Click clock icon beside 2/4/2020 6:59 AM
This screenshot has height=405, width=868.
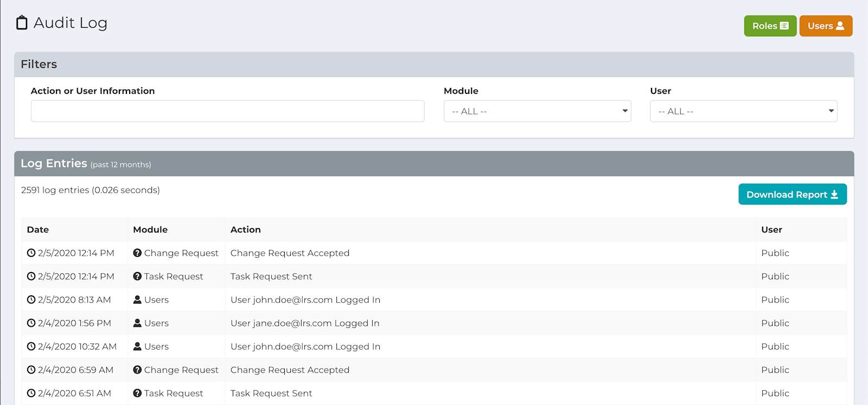point(31,370)
